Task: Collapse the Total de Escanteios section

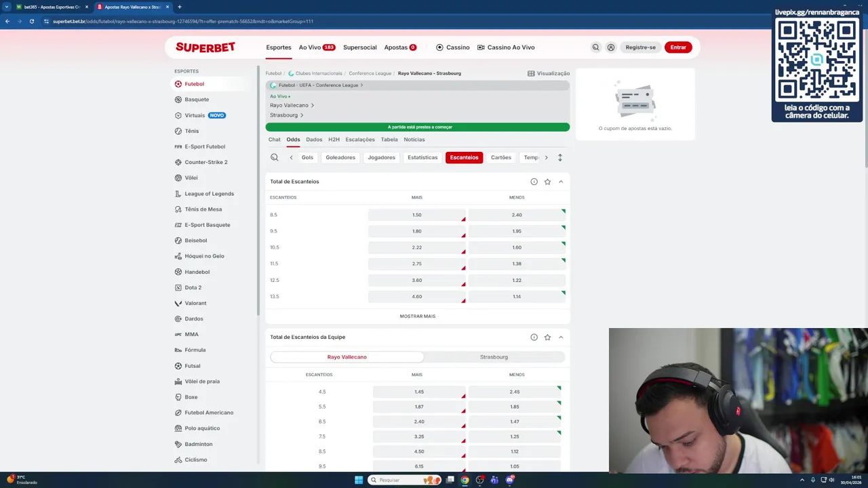Action: pos(561,182)
